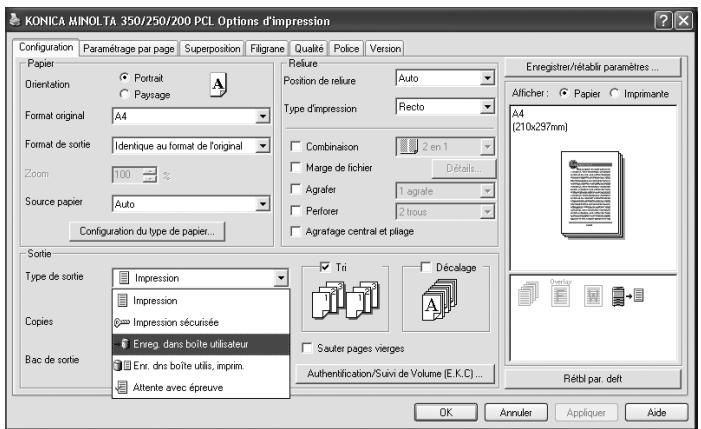This screenshot has height=429, width=701.
Task: Open the Source papier dropdown
Action: (263, 204)
